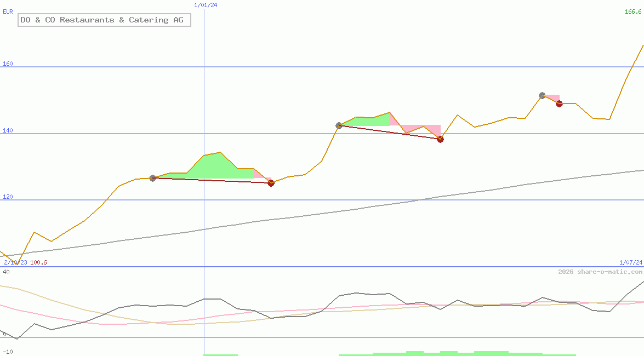The image size is (644, 356).
Task: Click the 140 price axis label
Action: pos(8,130)
